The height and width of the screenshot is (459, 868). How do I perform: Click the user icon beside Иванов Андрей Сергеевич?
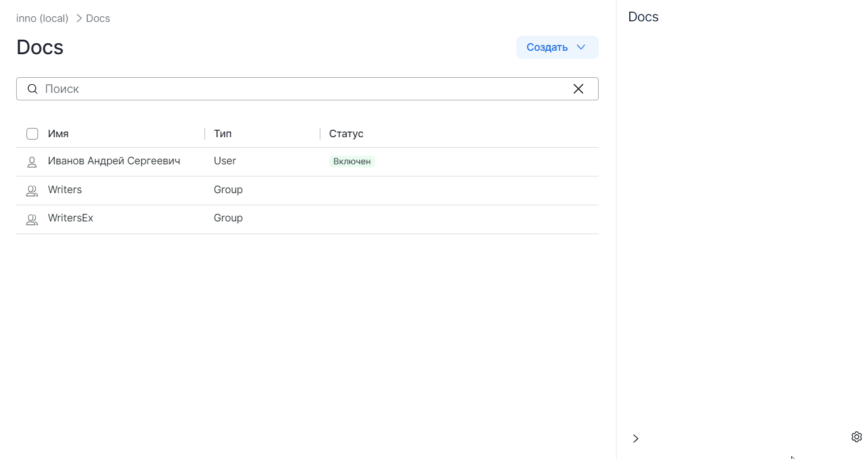coord(32,162)
